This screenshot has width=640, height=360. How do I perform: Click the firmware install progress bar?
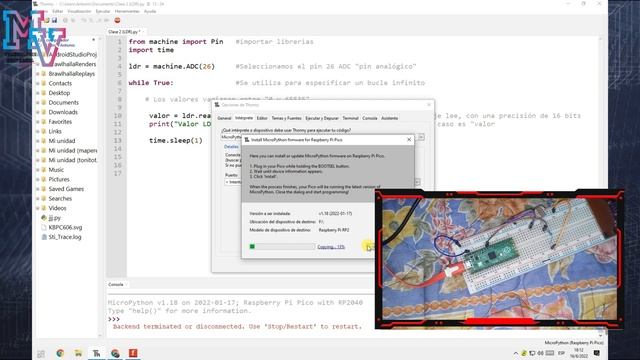click(x=282, y=247)
